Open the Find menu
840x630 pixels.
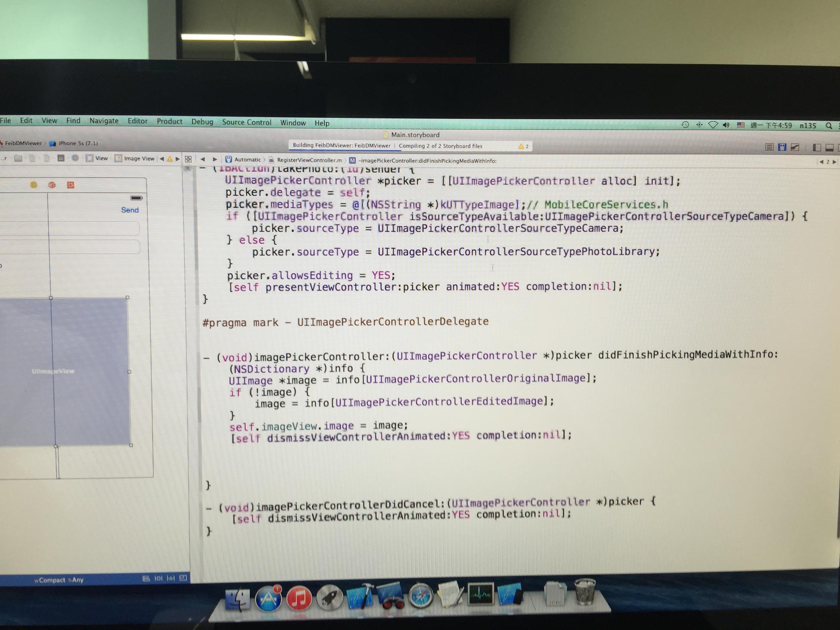[x=73, y=120]
